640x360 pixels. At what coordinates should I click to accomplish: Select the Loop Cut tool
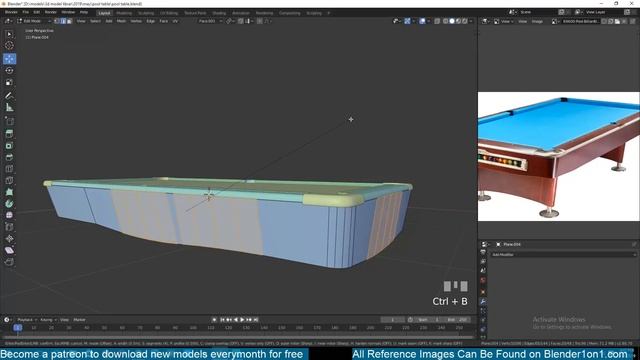[x=9, y=169]
